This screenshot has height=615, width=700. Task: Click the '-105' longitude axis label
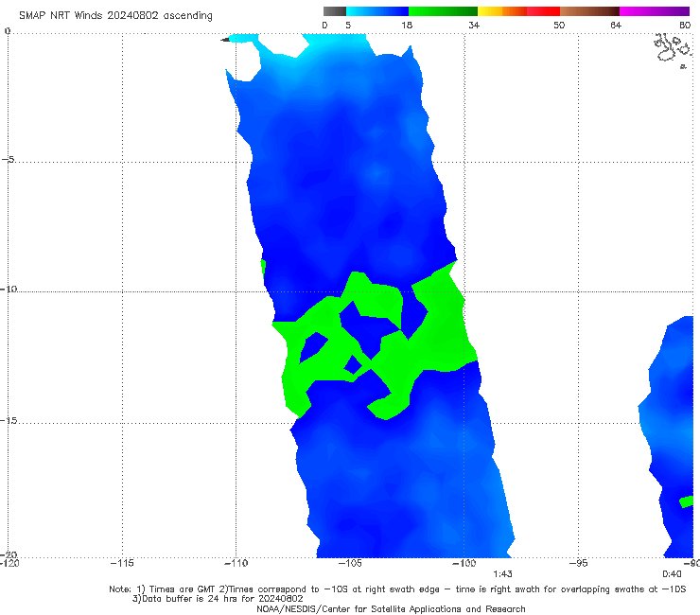tap(350, 563)
